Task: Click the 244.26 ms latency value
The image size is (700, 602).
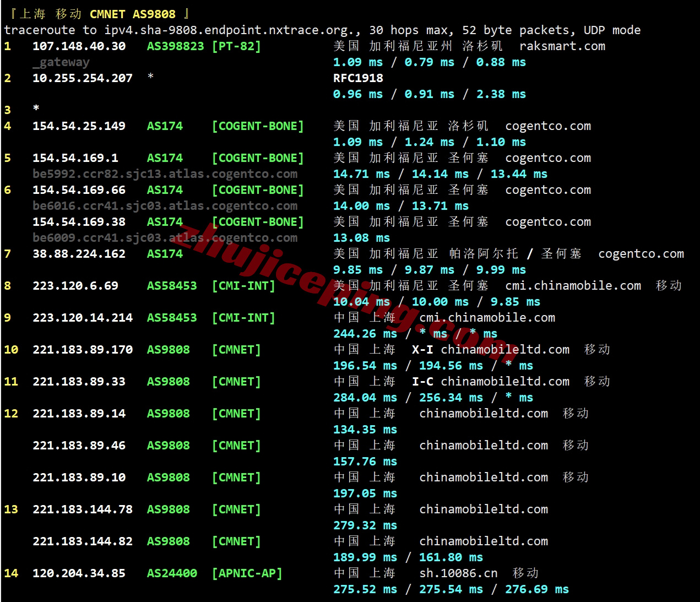Action: (365, 334)
